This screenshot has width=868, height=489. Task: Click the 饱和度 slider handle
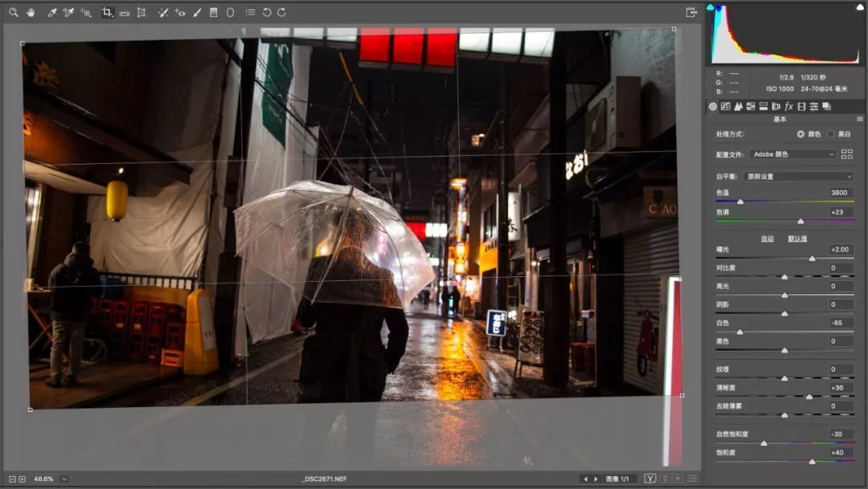click(812, 462)
